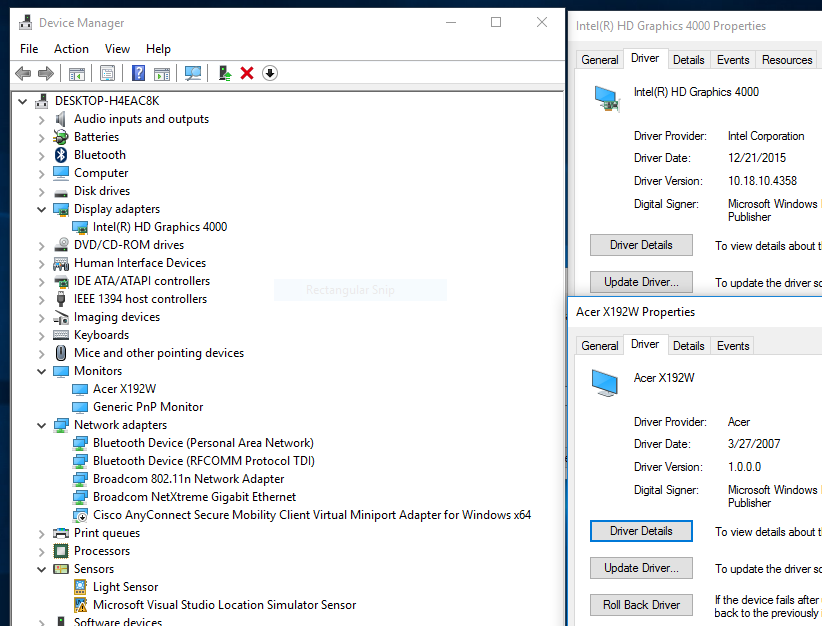This screenshot has height=626, width=822.
Task: Click Roll Back Driver button
Action: pyautogui.click(x=641, y=605)
